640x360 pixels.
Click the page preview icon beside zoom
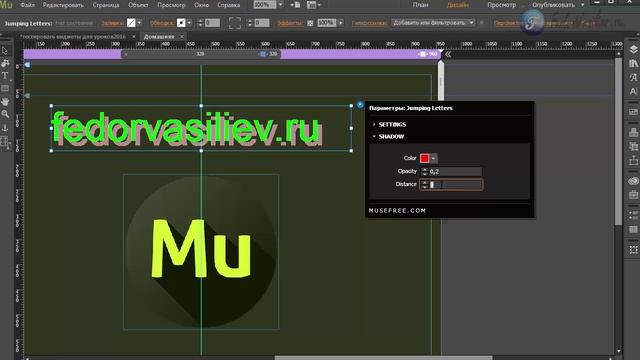click(296, 5)
